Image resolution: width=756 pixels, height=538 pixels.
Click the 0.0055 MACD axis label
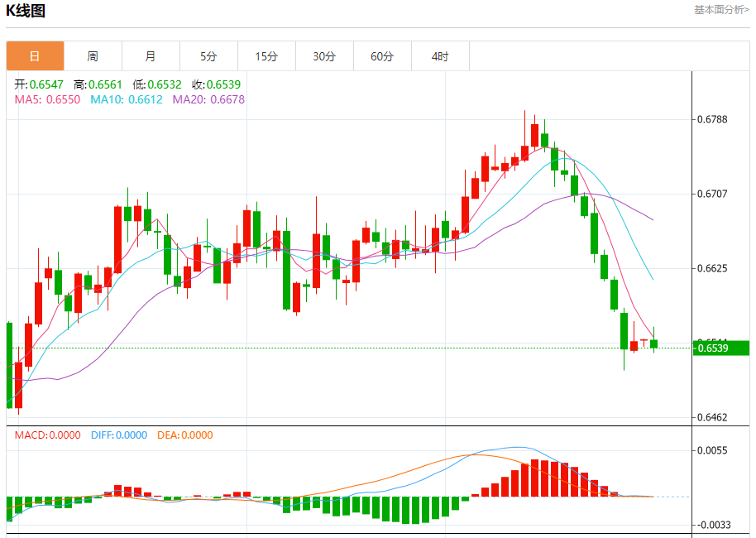713,450
